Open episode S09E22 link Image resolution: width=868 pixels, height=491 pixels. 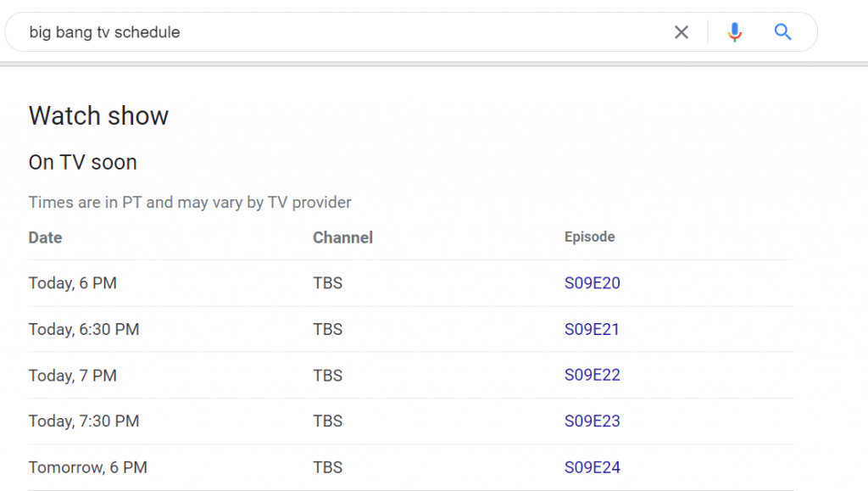(593, 376)
